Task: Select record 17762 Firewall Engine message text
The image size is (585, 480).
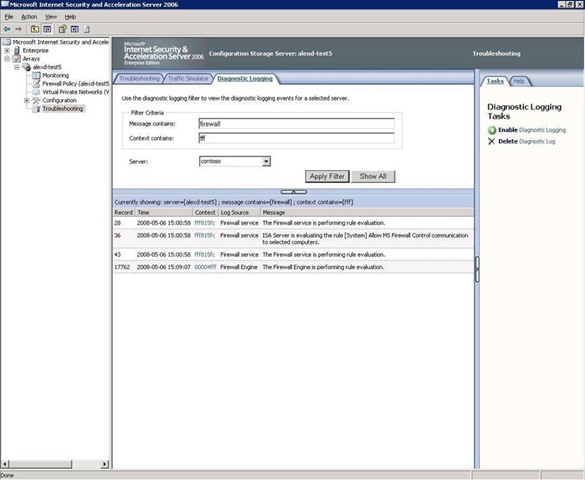Action: 323,267
